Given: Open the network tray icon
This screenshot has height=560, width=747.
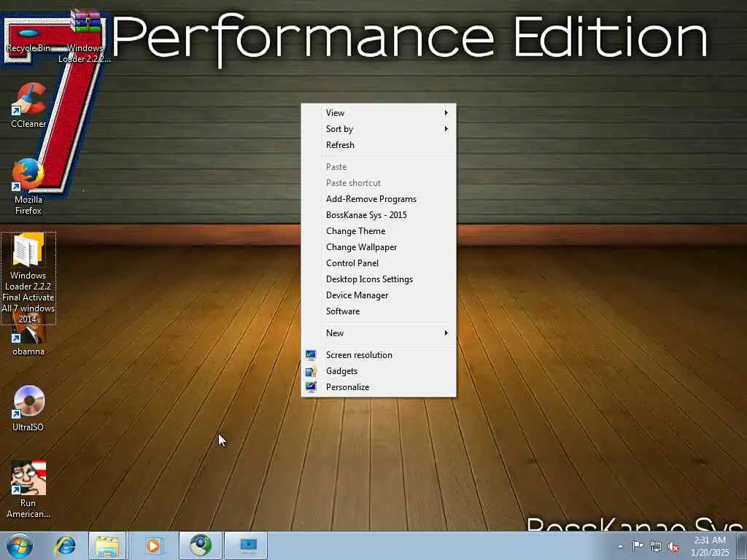Looking at the screenshot, I should [x=656, y=546].
